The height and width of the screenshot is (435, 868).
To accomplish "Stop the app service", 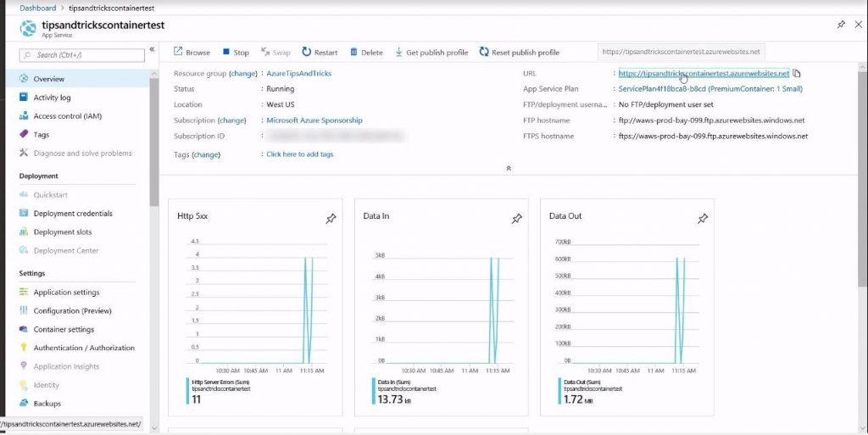I will (236, 52).
